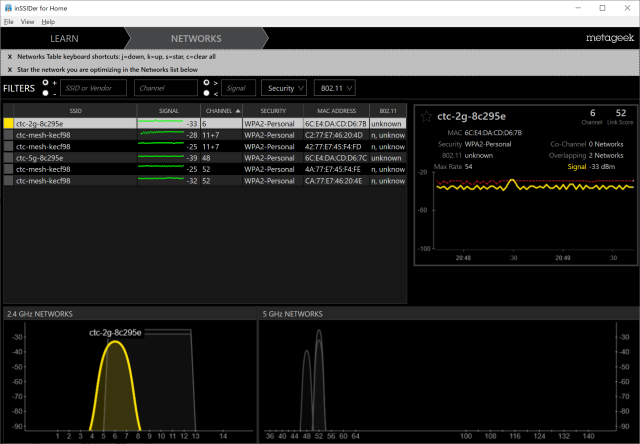Click the Signal -33 dBm reading

(x=591, y=166)
